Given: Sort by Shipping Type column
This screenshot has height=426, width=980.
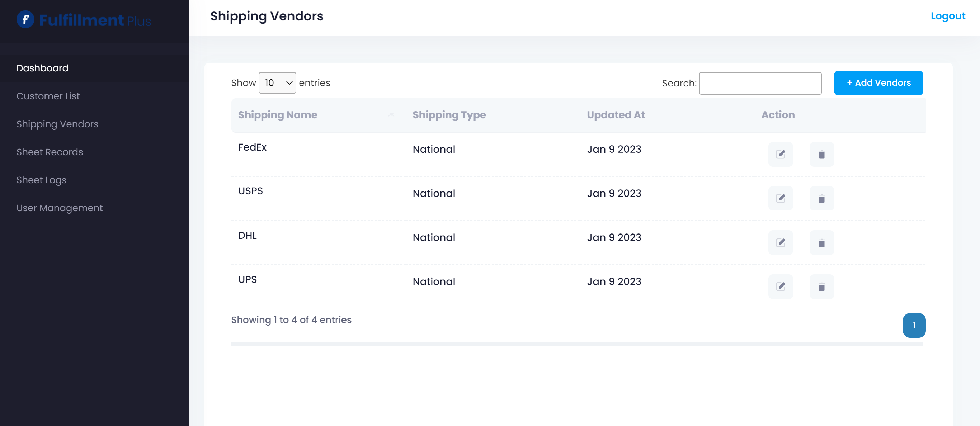Looking at the screenshot, I should (x=493, y=115).
